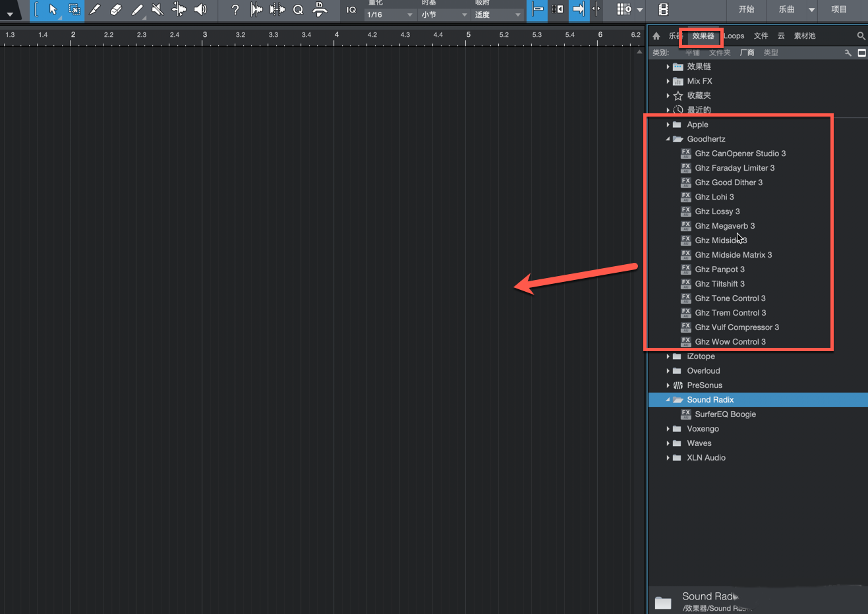Click the pedal-shaped toolbar icon
The height and width of the screenshot is (614, 868).
tap(320, 10)
